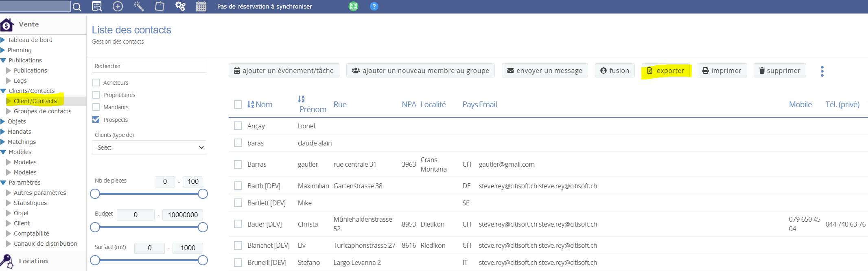Click the envoyer un message button
This screenshot has width=868, height=271.
pos(544,71)
